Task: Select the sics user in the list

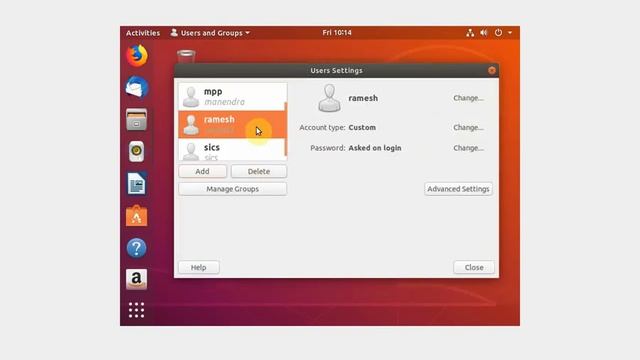Action: (x=232, y=150)
